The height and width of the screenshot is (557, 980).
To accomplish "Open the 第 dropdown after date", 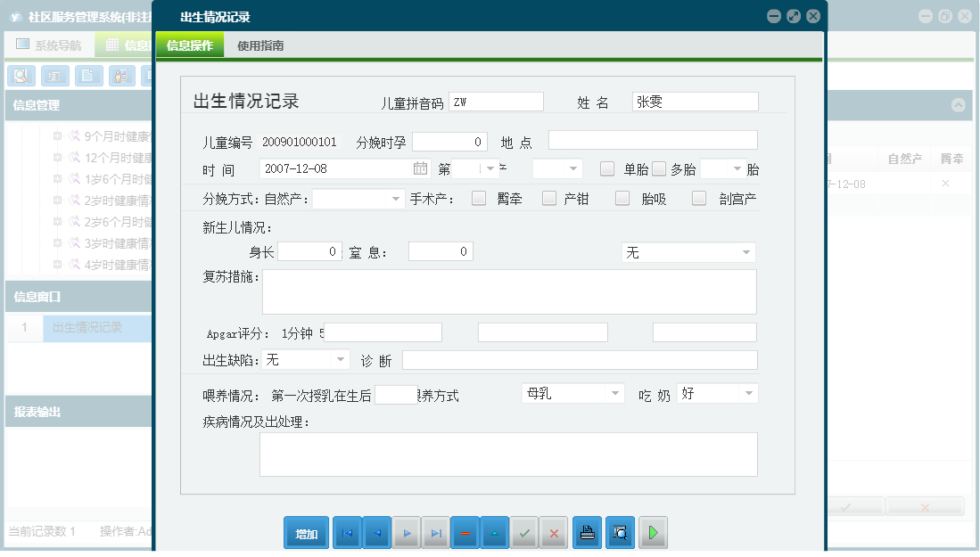I will (x=490, y=168).
